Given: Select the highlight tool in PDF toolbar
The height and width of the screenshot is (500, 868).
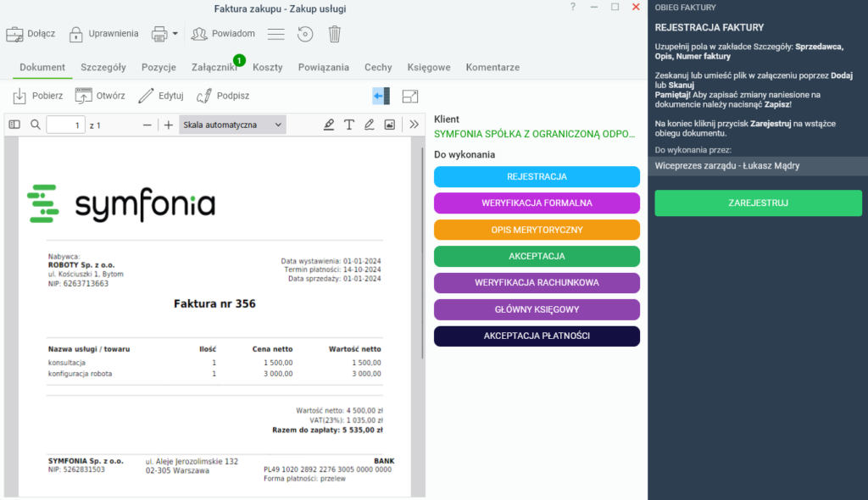Looking at the screenshot, I should (x=329, y=125).
